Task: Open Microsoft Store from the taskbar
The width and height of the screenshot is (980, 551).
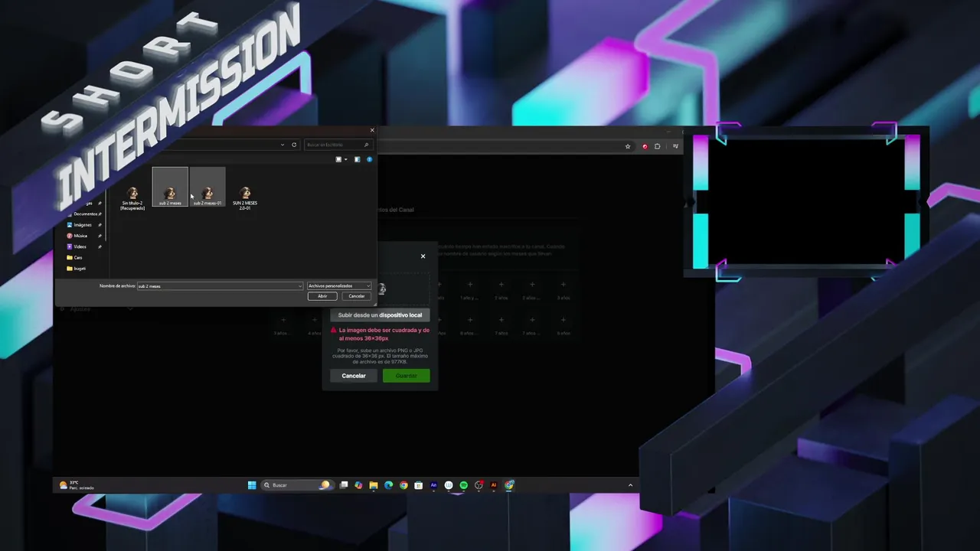Action: click(x=418, y=485)
